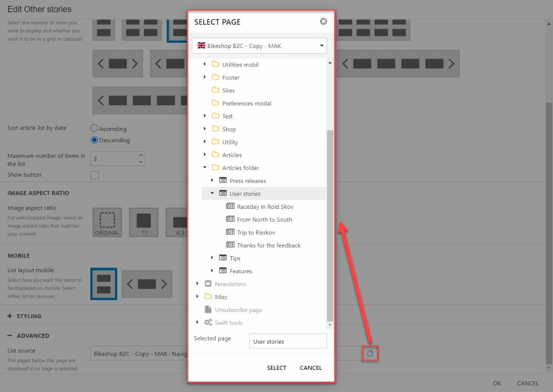This screenshot has width=553, height=392.
Task: Collapse the User stories tree node
Action: [212, 194]
